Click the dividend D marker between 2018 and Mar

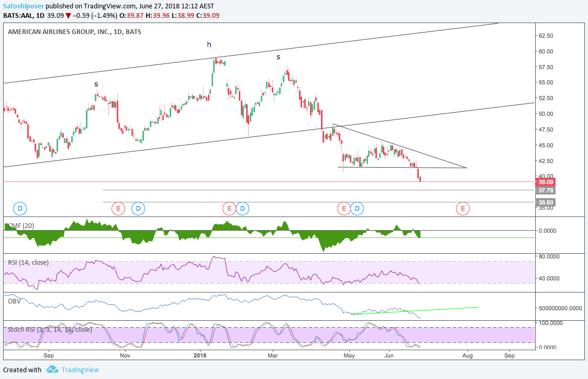coord(242,209)
